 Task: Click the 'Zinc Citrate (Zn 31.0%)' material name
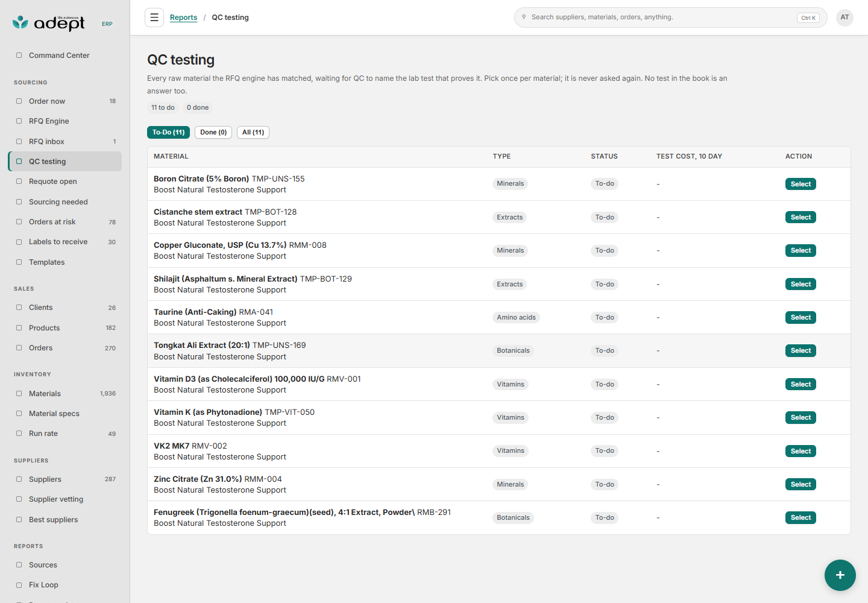click(x=198, y=479)
